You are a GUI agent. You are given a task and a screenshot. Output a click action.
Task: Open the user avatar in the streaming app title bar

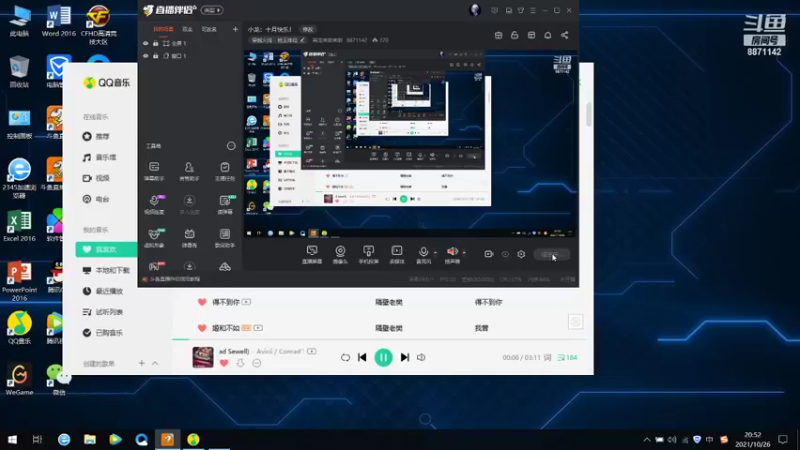[x=474, y=10]
